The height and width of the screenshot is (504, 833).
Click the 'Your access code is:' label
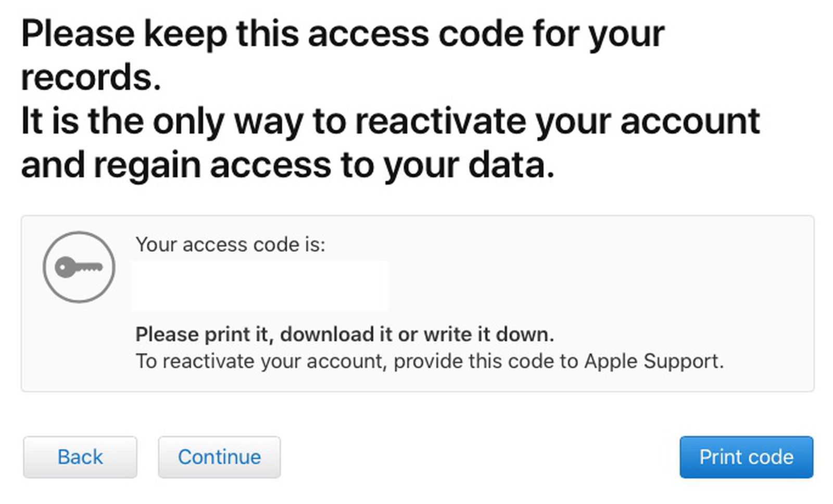231,244
